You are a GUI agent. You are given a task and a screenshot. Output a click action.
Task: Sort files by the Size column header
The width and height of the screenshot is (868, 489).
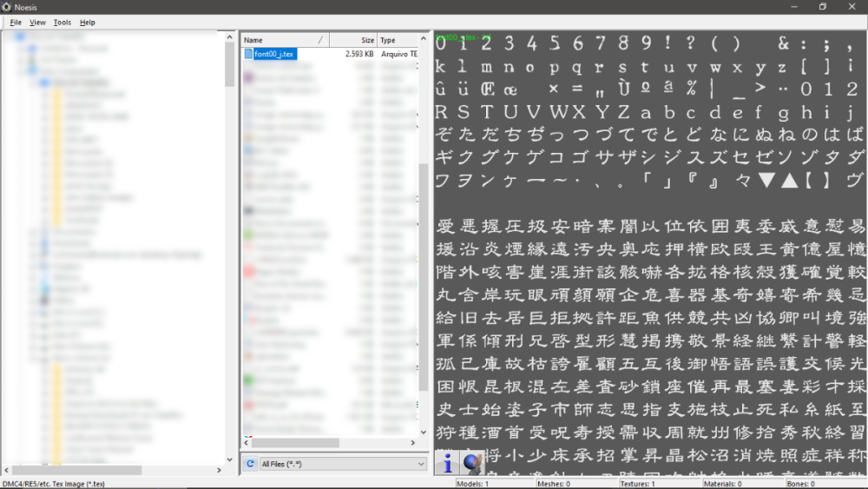353,40
